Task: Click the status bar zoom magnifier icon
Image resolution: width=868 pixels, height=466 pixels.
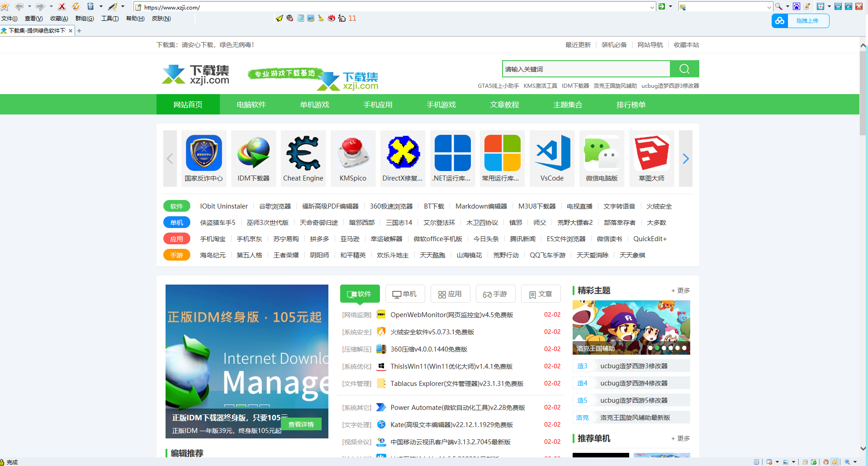Action: pos(847,462)
